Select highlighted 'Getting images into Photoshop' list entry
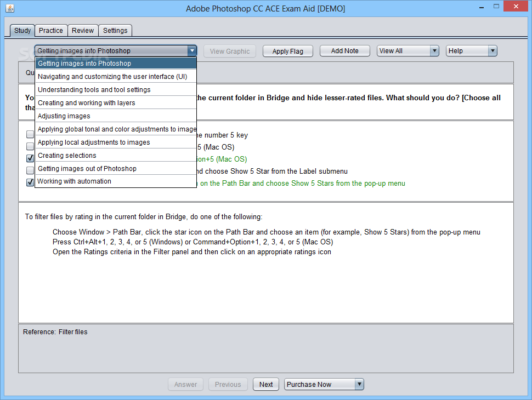Screen dimensions: 532x400 (x=116, y=64)
